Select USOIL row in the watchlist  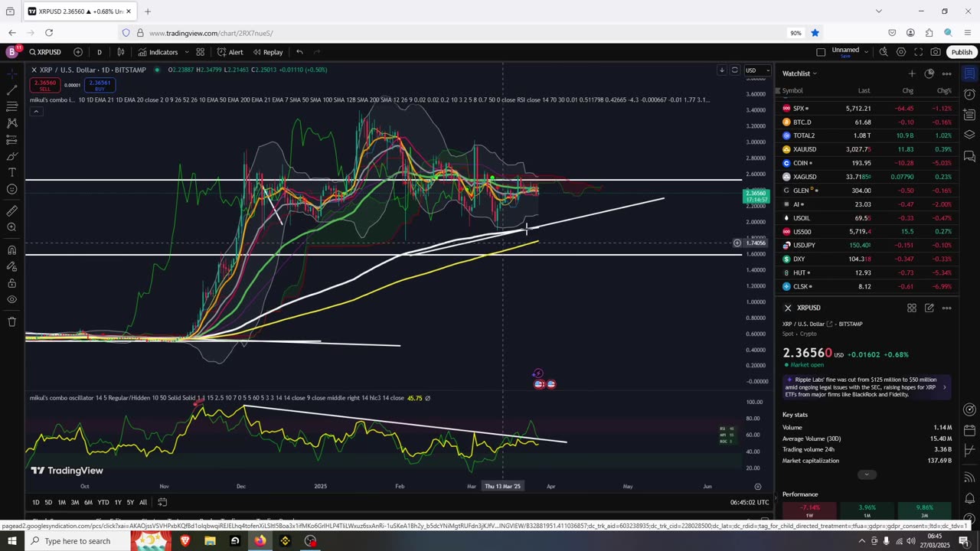coord(867,218)
